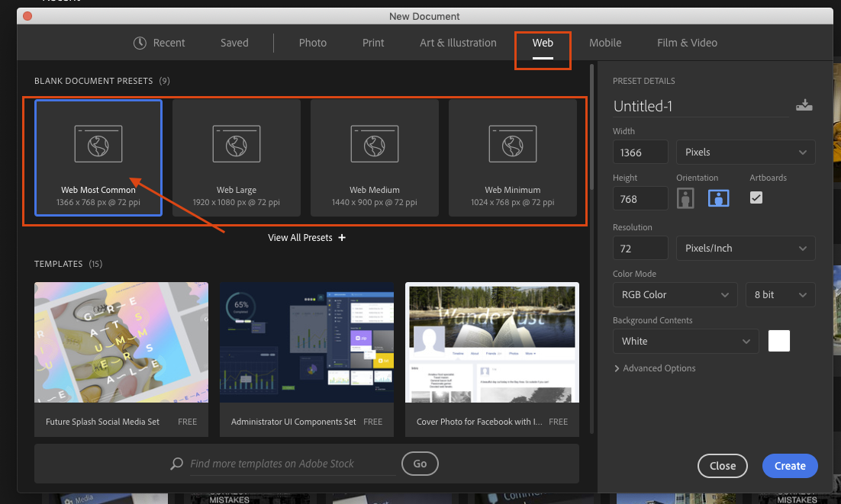Expand Advanced Options
This screenshot has height=504, width=841.
coord(655,368)
